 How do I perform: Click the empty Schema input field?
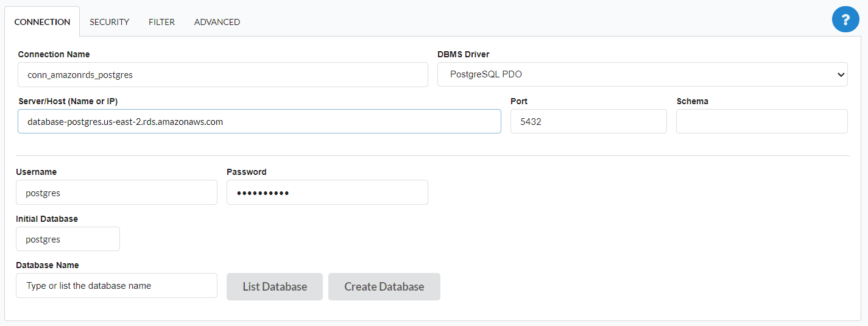(x=761, y=121)
